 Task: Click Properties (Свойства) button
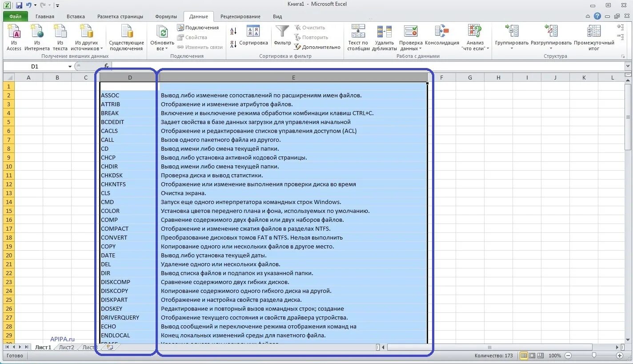pyautogui.click(x=192, y=37)
